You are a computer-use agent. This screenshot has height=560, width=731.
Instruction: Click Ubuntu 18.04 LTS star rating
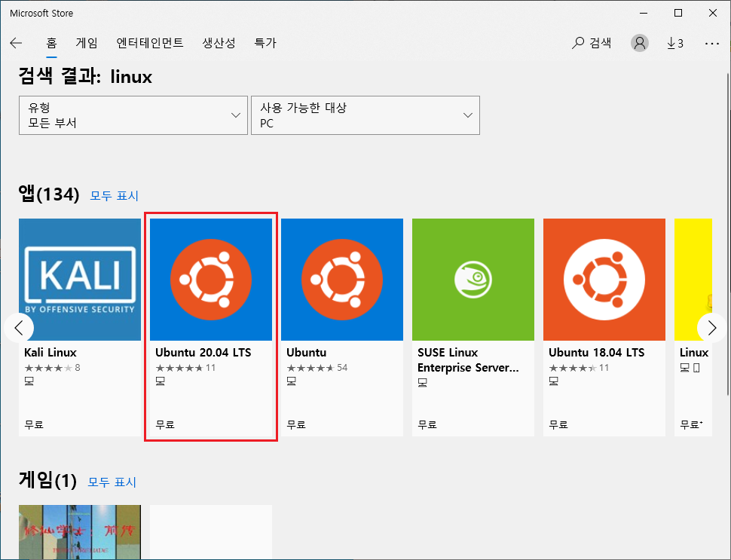573,368
